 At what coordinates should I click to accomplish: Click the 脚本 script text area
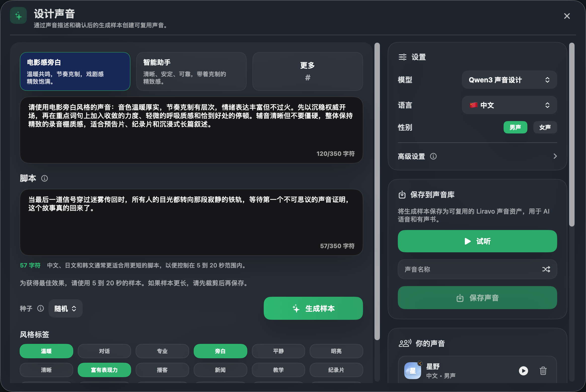click(191, 222)
